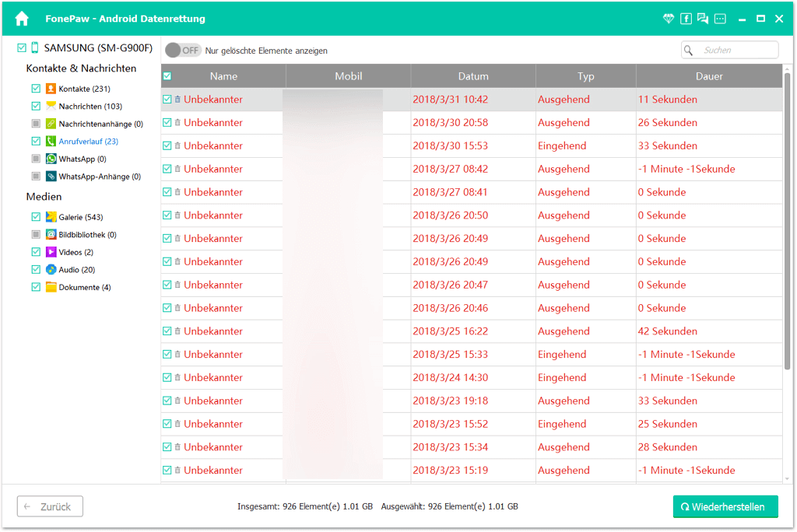Image resolution: width=797 pixels, height=532 pixels.
Task: Open the Dokumente (4) category
Action: pos(85,287)
